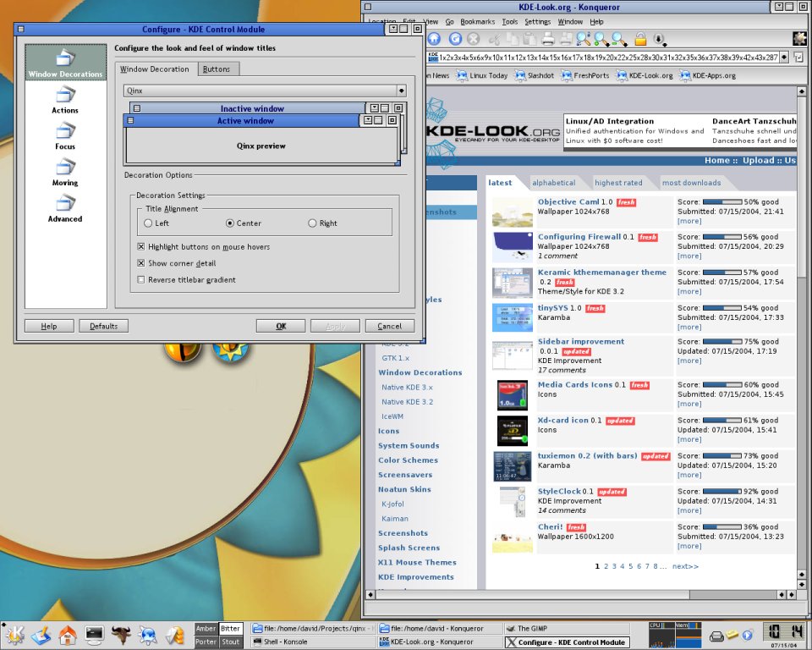Go to next>> results page

[x=685, y=566]
